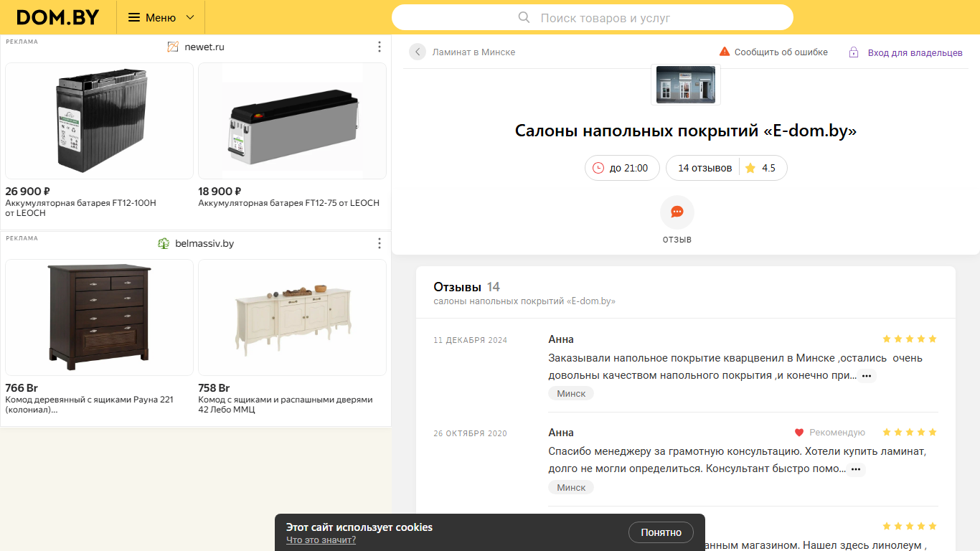Viewport: 980px width, 551px height.
Task: Open the DOM.BY home logo
Action: pyautogui.click(x=57, y=17)
